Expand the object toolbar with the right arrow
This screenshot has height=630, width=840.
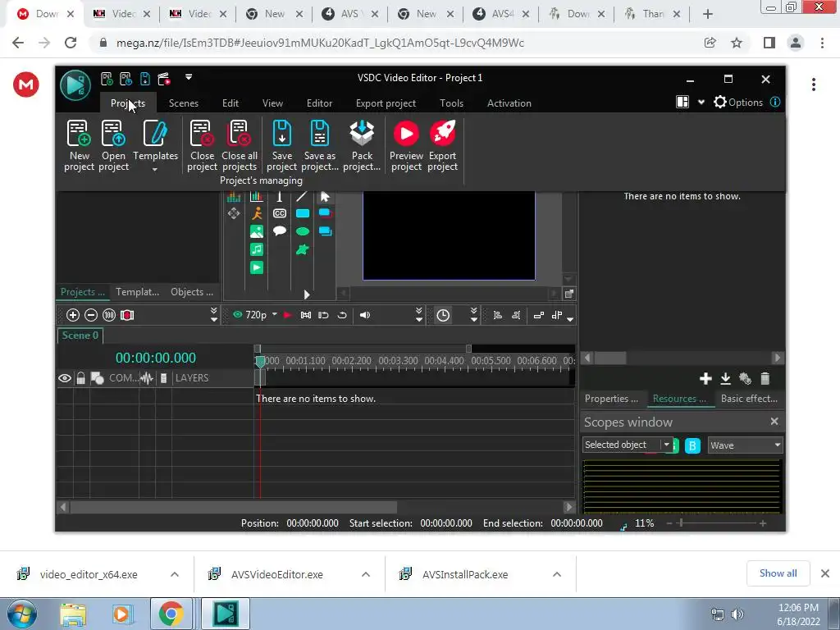click(x=307, y=294)
